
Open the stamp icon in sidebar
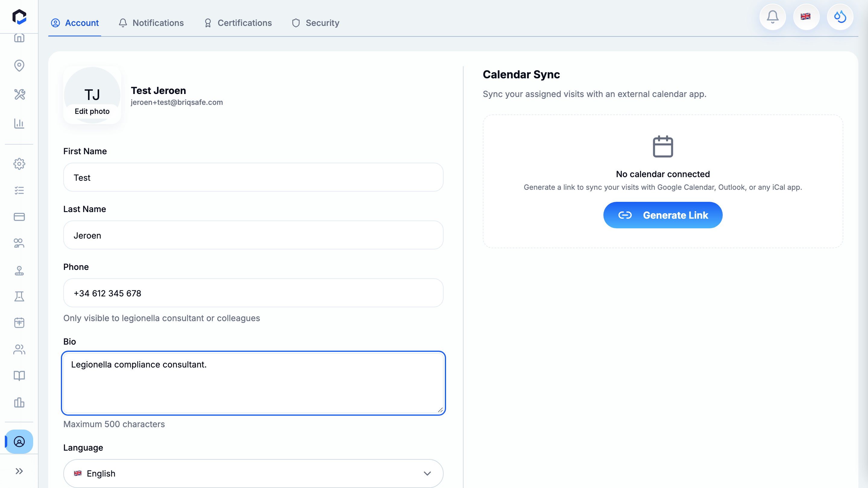tap(19, 271)
